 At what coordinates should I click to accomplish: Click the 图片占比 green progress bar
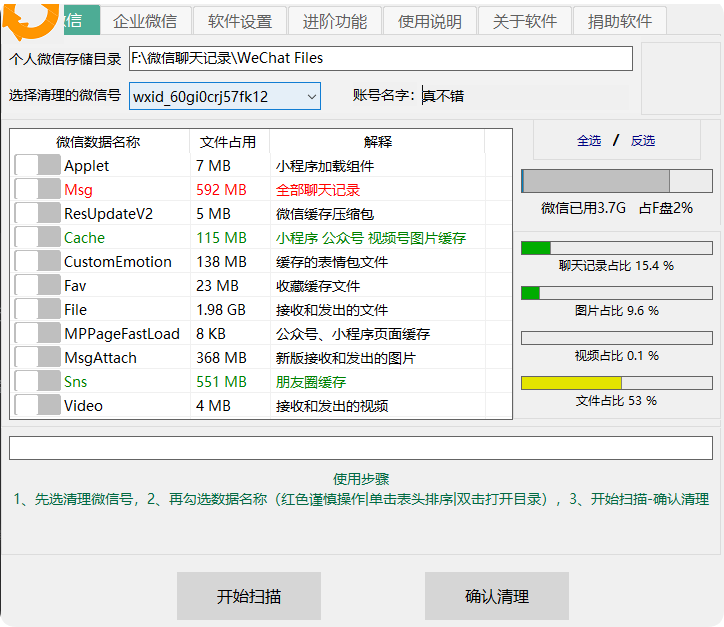coord(617,293)
